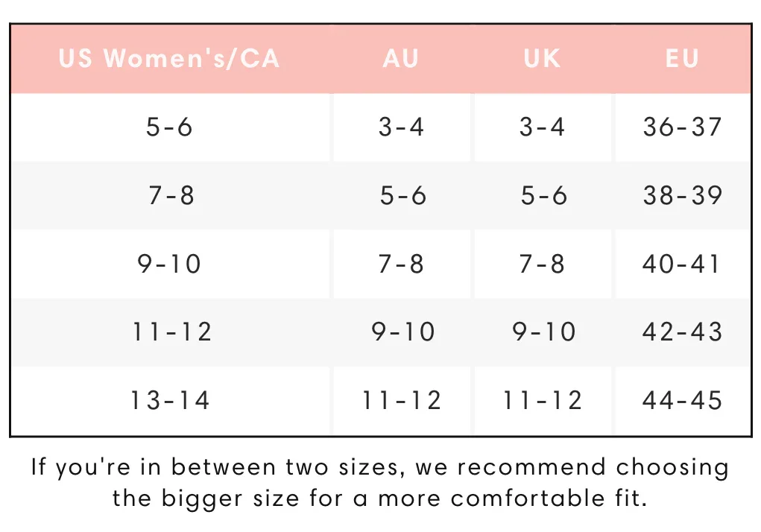Select the AU column header

(x=401, y=58)
